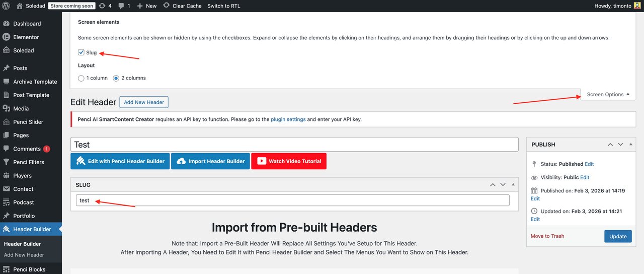644x274 pixels.
Task: Edit the Published status
Action: point(589,164)
